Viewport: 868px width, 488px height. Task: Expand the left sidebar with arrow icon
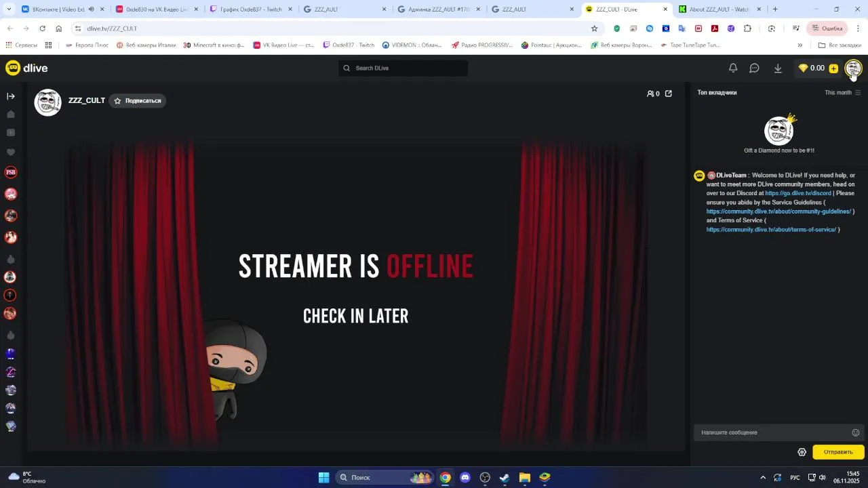click(x=11, y=96)
